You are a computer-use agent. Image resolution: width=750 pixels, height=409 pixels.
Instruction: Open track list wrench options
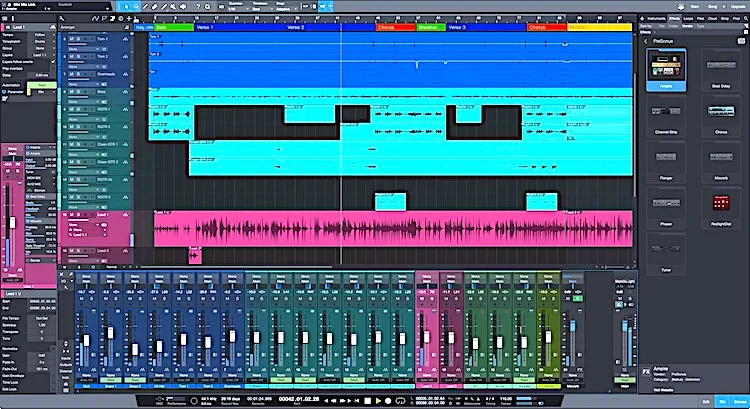click(x=62, y=19)
